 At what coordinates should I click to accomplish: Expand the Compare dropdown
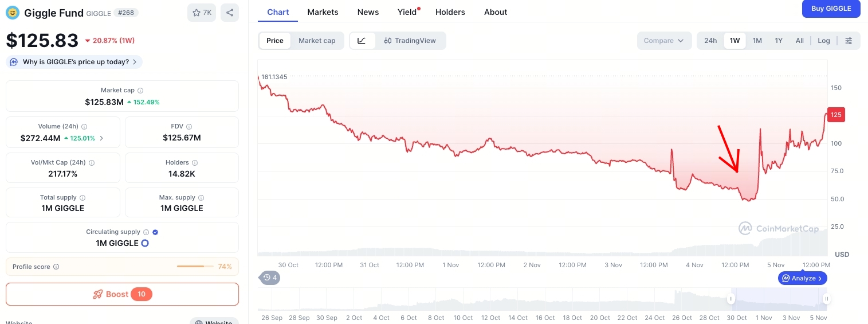pos(663,41)
